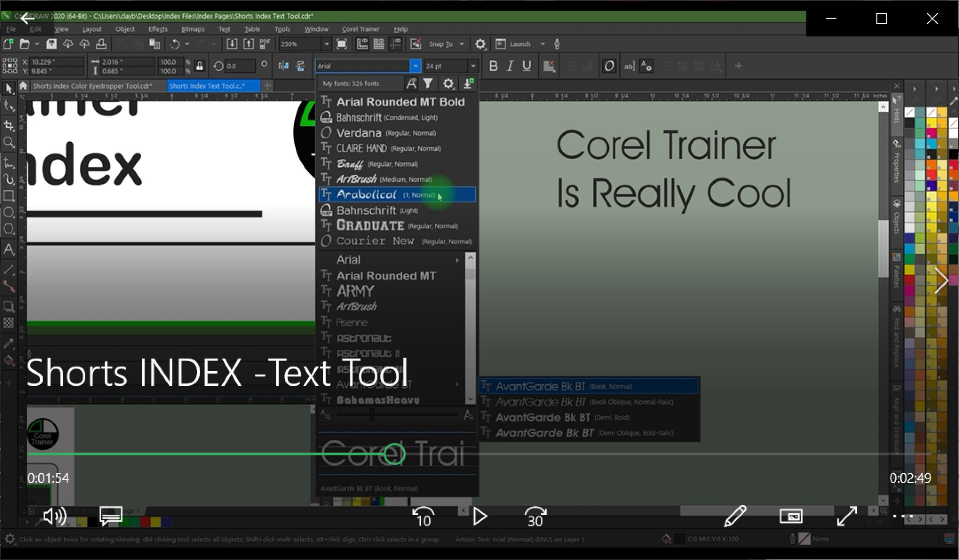This screenshot has width=959, height=560.
Task: Toggle Underline text formatting
Action: 527,66
